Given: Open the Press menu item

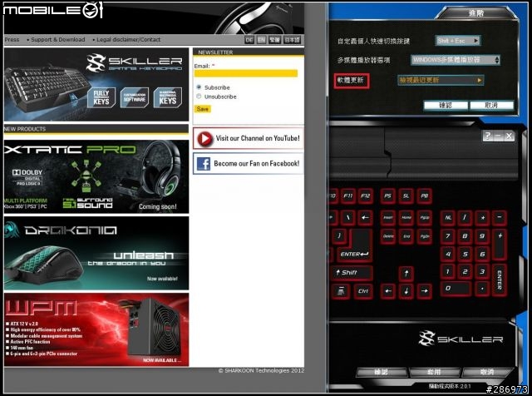Looking at the screenshot, I should tap(12, 39).
